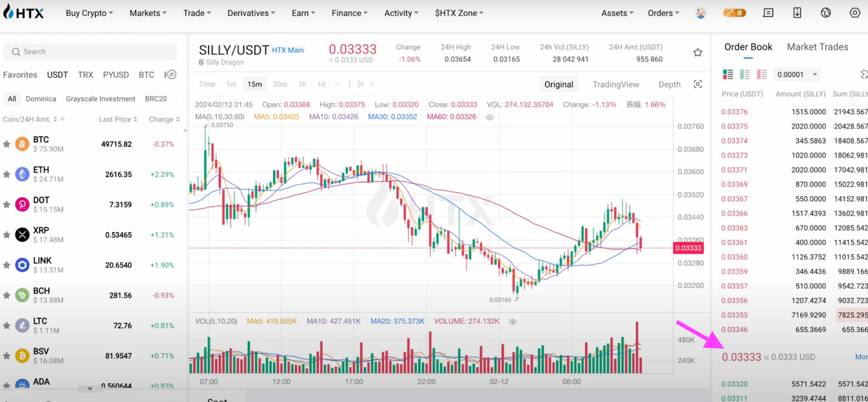Set chart interval to 1h

302,84
